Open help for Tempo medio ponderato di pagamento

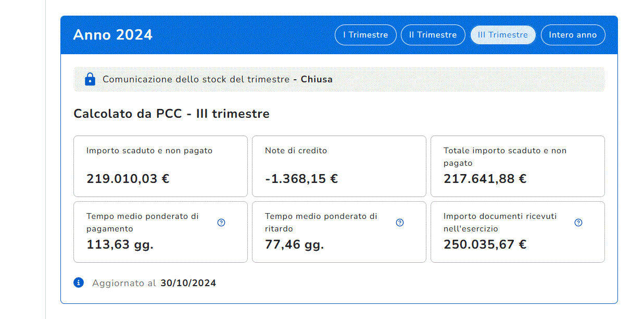[x=221, y=223]
